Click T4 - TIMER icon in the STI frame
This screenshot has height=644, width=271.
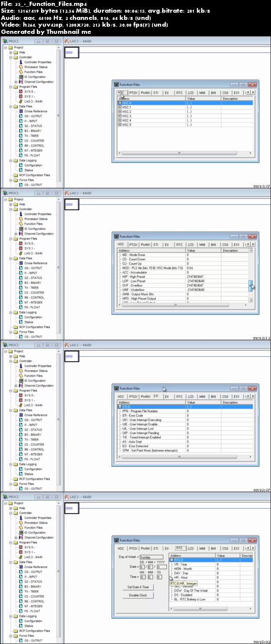pos(21,440)
